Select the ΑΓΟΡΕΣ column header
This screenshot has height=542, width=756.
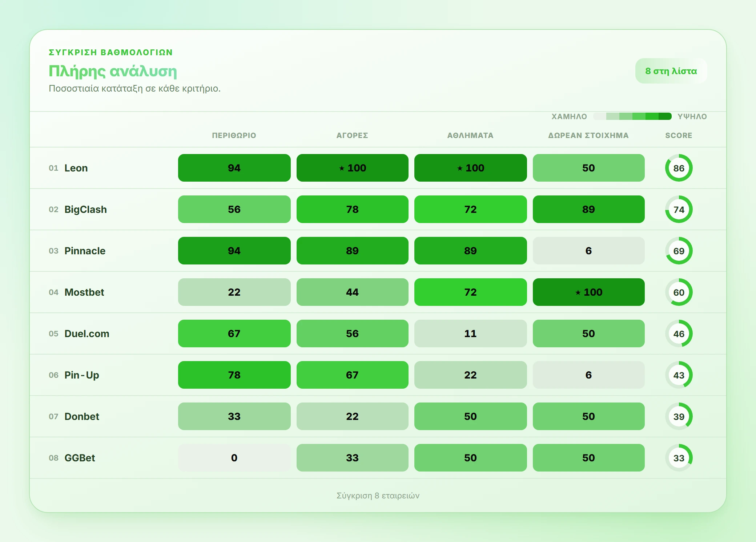pyautogui.click(x=352, y=135)
